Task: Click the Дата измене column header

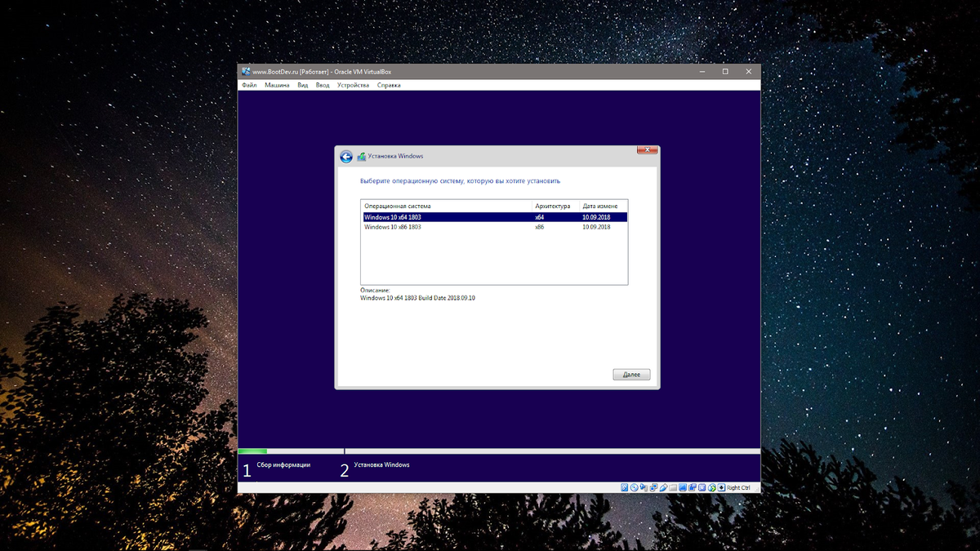Action: [603, 206]
